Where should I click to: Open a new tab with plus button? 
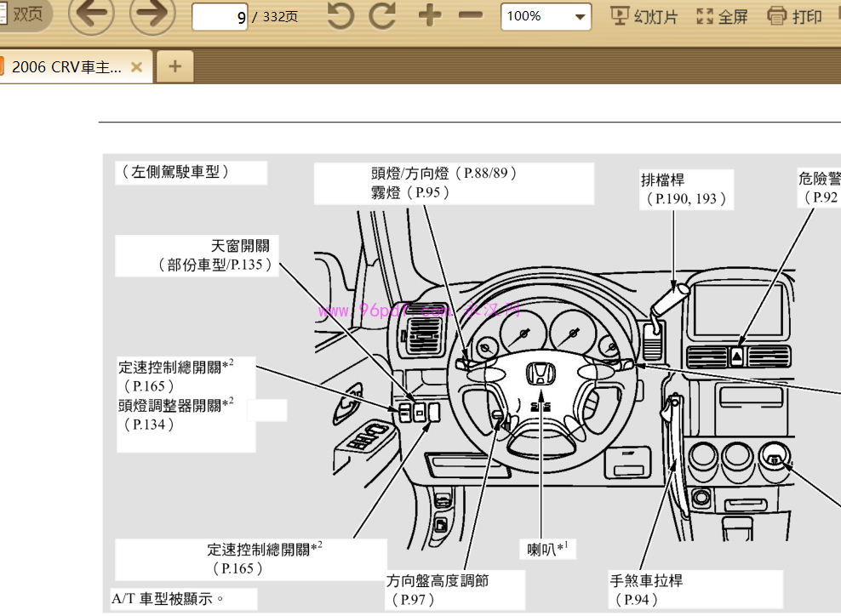(174, 66)
